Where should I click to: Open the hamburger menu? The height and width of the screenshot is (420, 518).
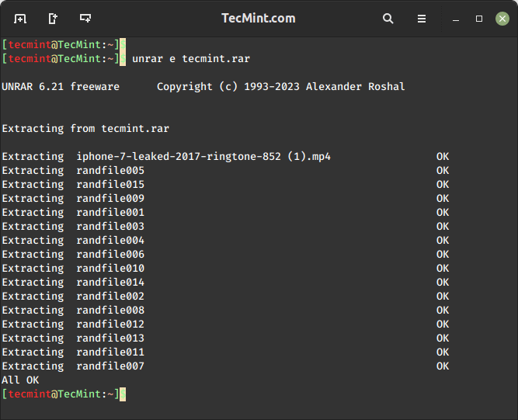point(422,19)
